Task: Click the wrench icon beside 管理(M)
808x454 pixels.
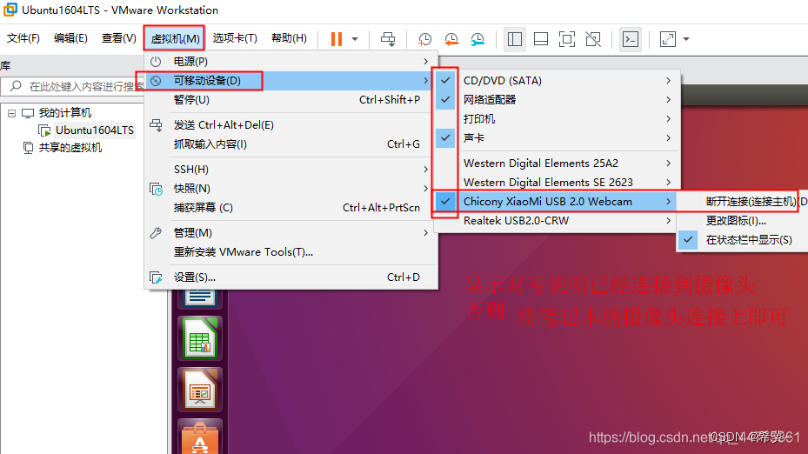Action: click(156, 232)
